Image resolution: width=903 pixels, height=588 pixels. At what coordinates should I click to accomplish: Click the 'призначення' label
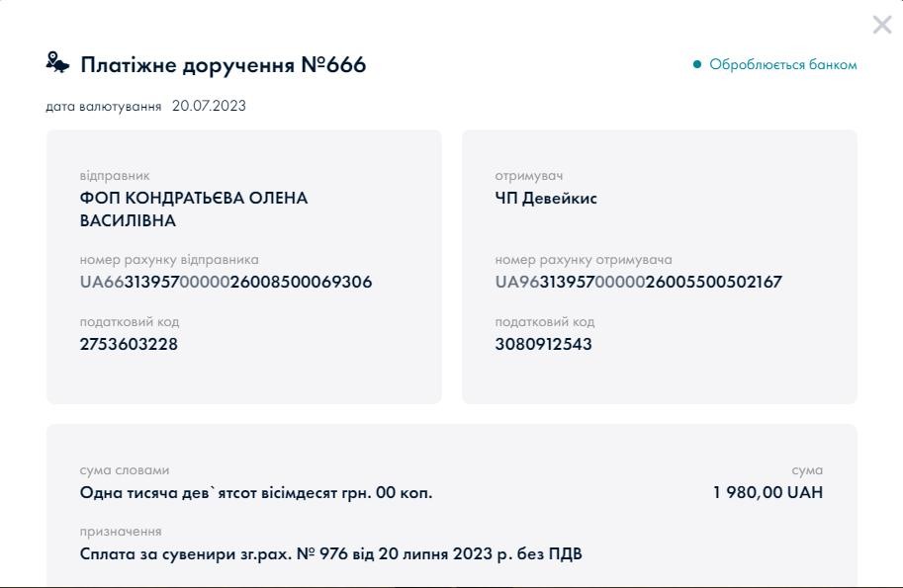tap(120, 532)
